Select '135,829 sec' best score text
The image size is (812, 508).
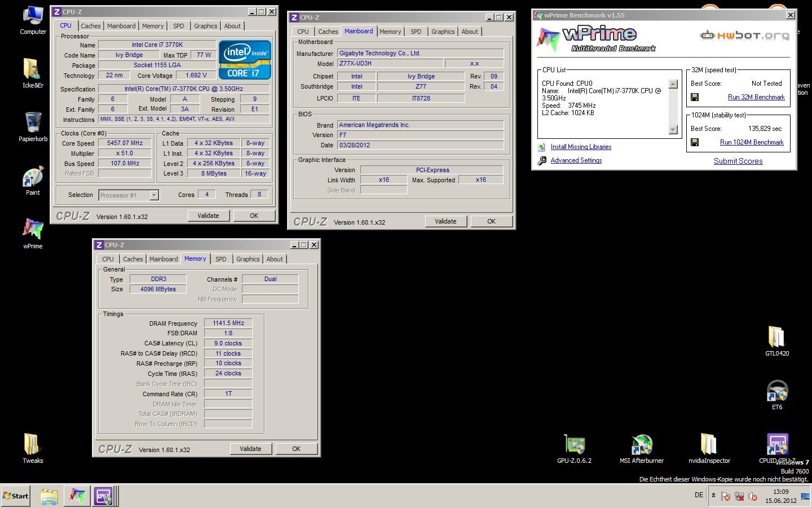765,129
